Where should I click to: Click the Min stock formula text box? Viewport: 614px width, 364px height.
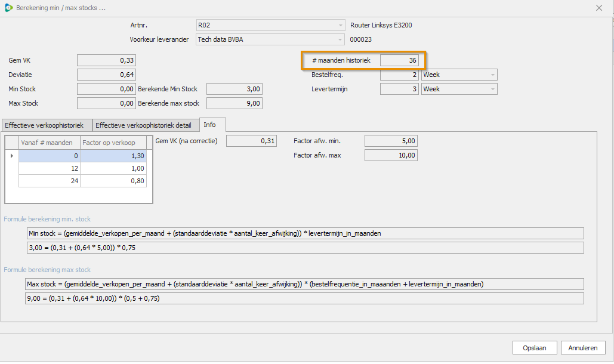(x=306, y=233)
